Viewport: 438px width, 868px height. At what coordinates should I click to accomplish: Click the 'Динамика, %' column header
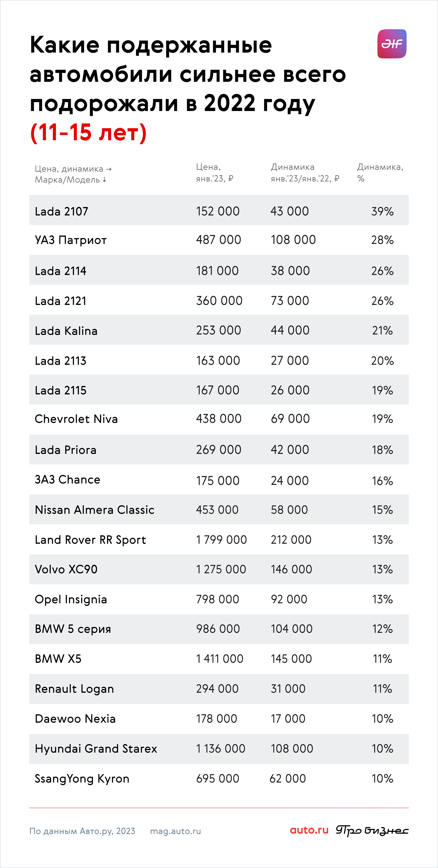380,173
